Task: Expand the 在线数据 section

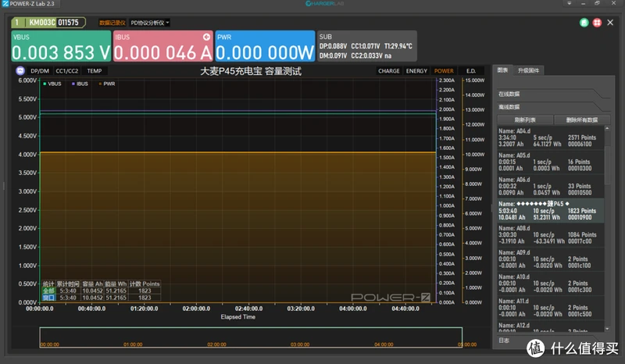Action: tap(552, 94)
